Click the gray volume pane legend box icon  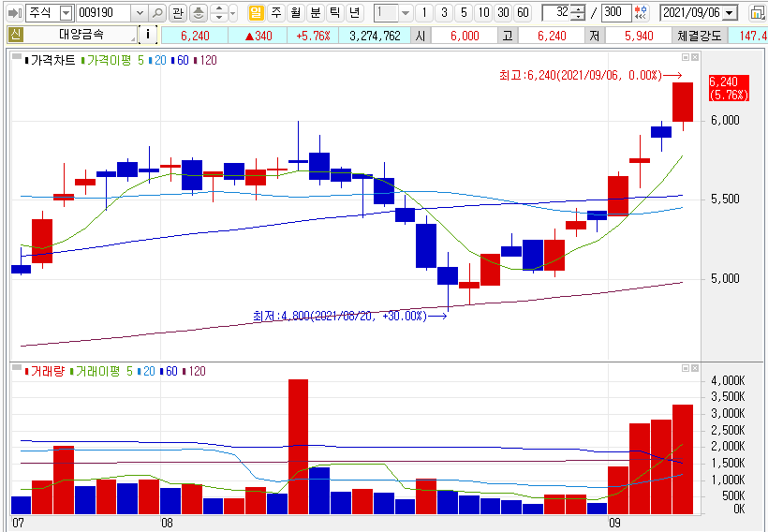coord(17,368)
